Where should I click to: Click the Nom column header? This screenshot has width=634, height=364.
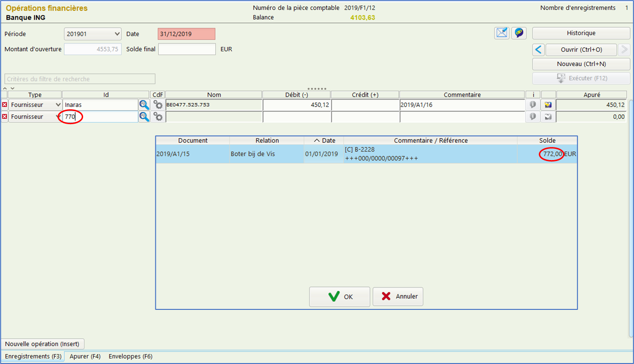[x=214, y=95]
